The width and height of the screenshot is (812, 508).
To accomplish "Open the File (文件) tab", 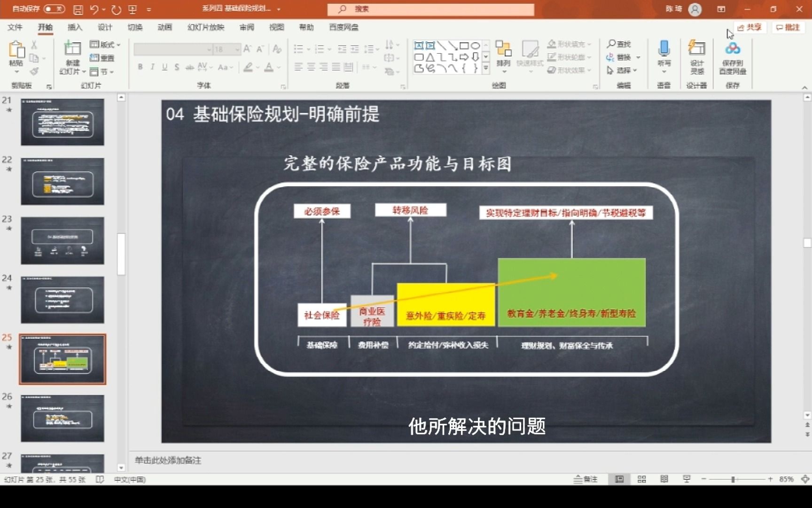I will pyautogui.click(x=15, y=27).
